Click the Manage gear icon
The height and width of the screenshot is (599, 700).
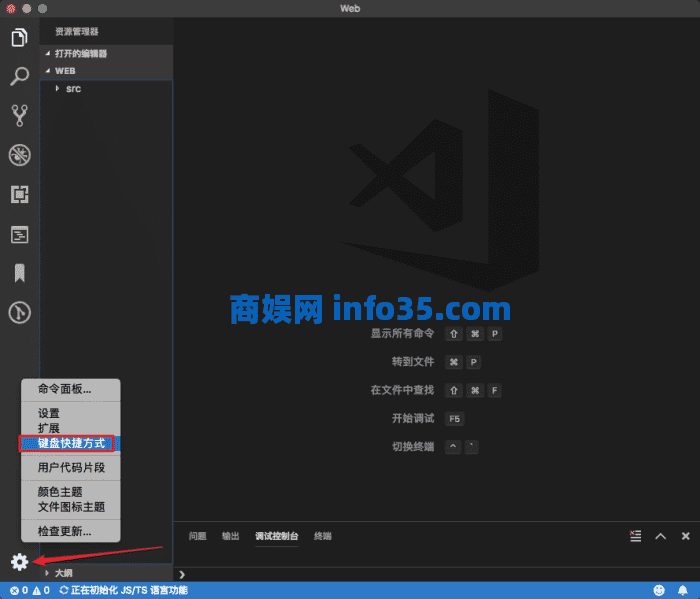coord(19,562)
